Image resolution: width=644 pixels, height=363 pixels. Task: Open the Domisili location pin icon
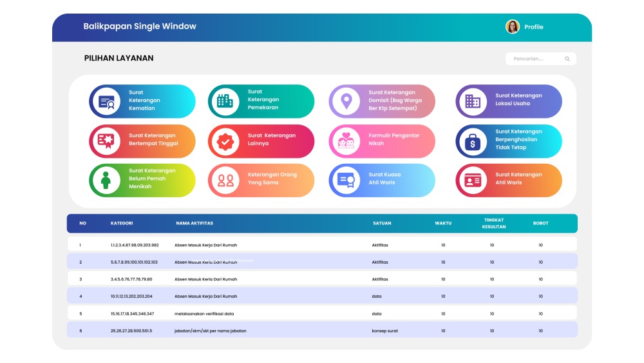(346, 101)
